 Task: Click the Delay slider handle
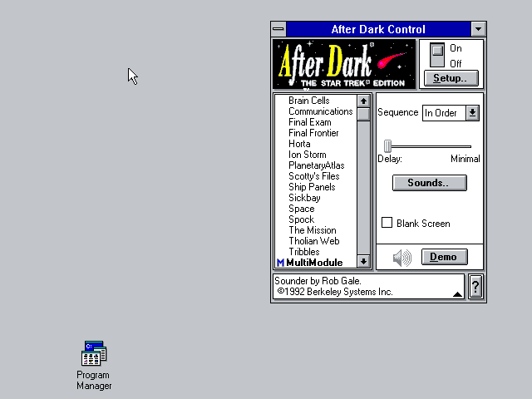[x=387, y=146]
